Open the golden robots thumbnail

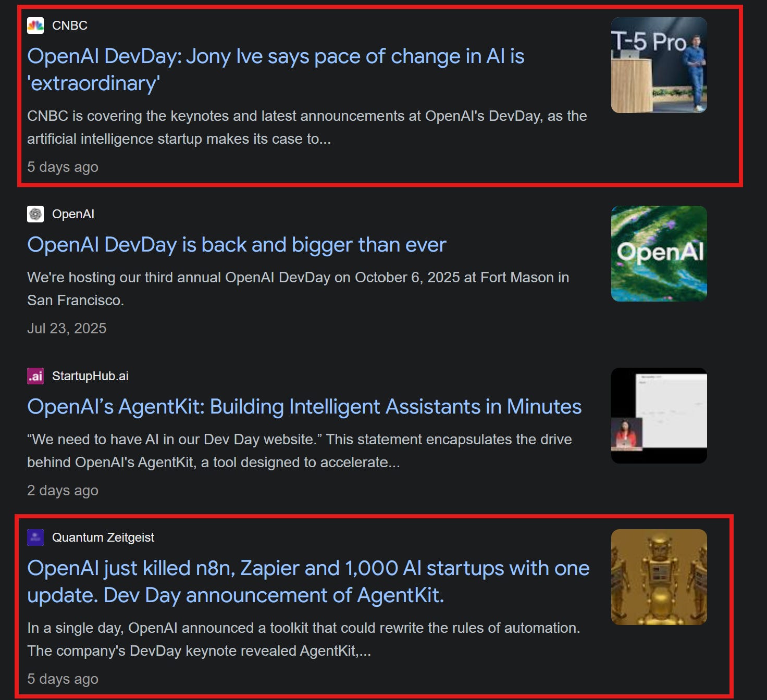pyautogui.click(x=659, y=577)
